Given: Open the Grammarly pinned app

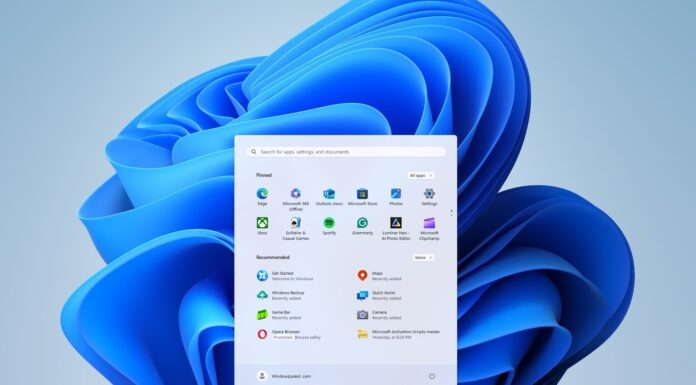Looking at the screenshot, I should (362, 226).
